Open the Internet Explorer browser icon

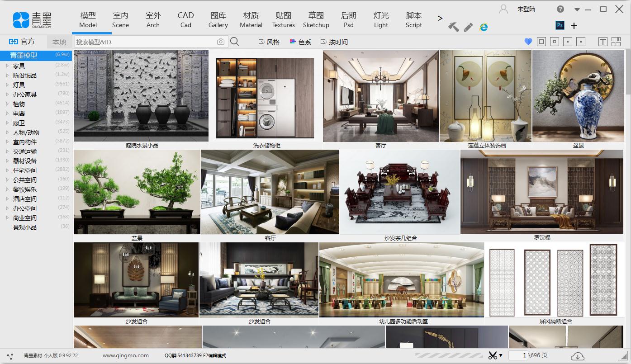484,27
